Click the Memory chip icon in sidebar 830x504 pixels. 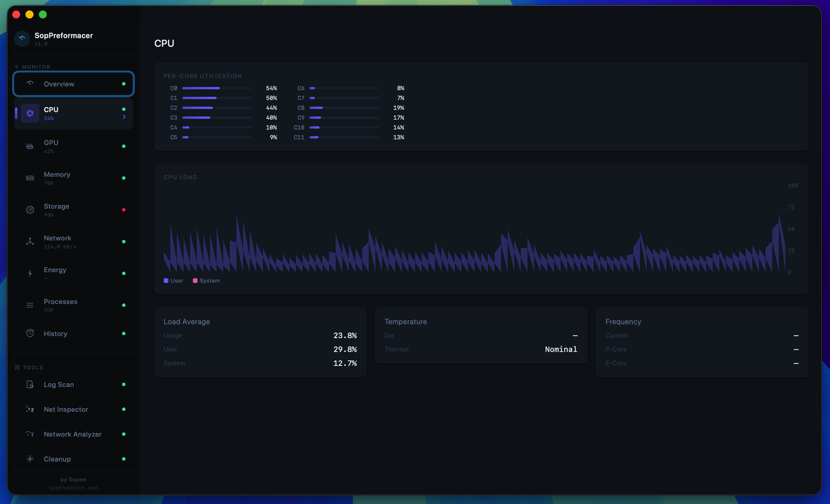(29, 178)
